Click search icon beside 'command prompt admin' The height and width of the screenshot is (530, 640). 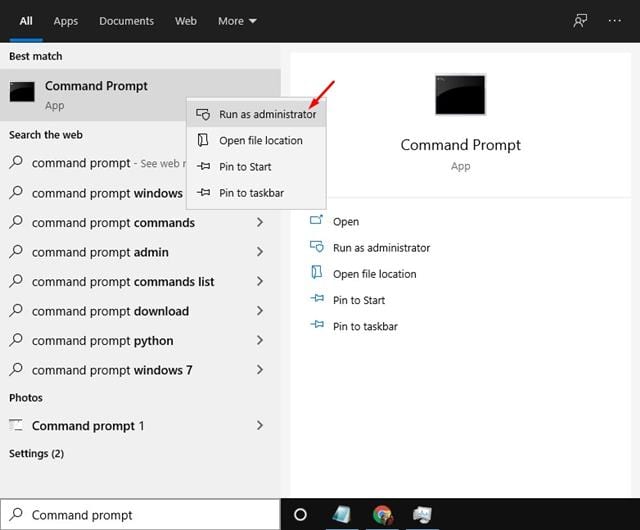[16, 252]
